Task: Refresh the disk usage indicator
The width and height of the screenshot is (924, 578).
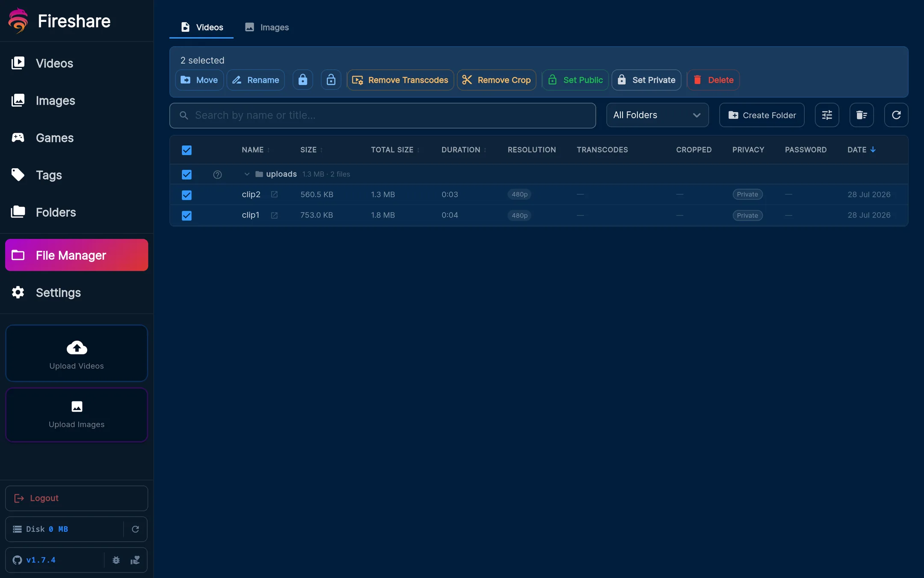Action: point(135,529)
